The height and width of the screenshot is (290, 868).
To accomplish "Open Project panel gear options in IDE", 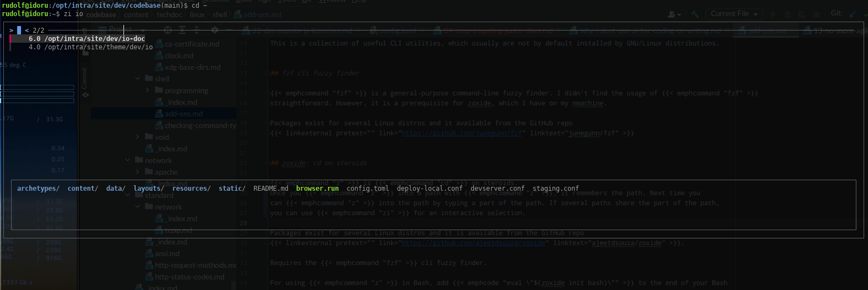I will pos(214,30).
